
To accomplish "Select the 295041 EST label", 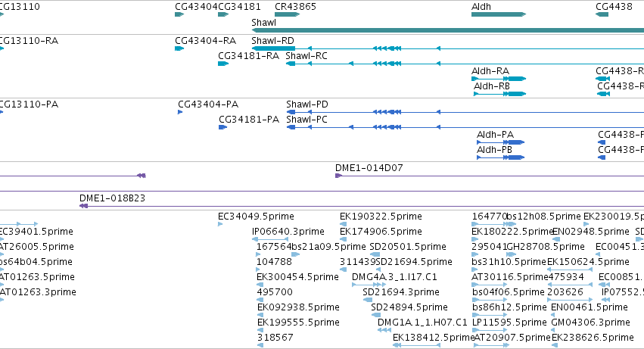I will tap(489, 247).
